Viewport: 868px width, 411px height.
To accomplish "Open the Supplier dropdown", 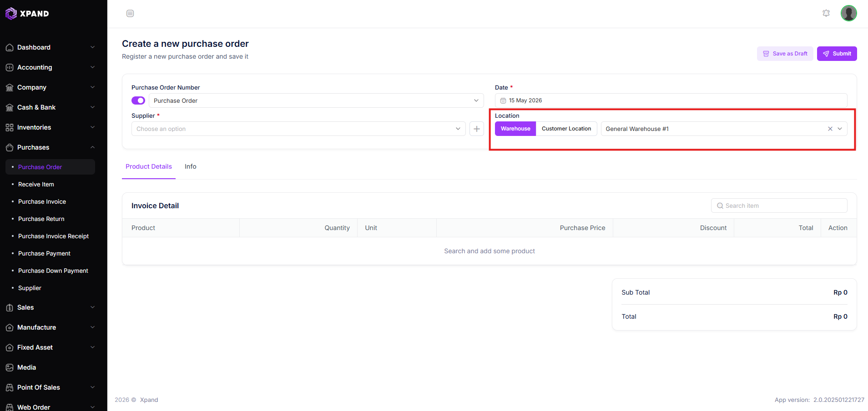I will point(298,129).
